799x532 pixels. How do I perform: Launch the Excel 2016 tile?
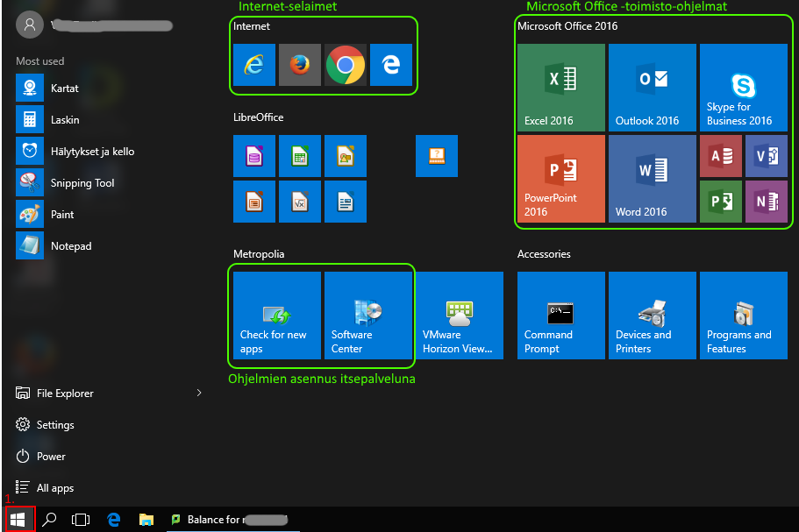tap(561, 88)
